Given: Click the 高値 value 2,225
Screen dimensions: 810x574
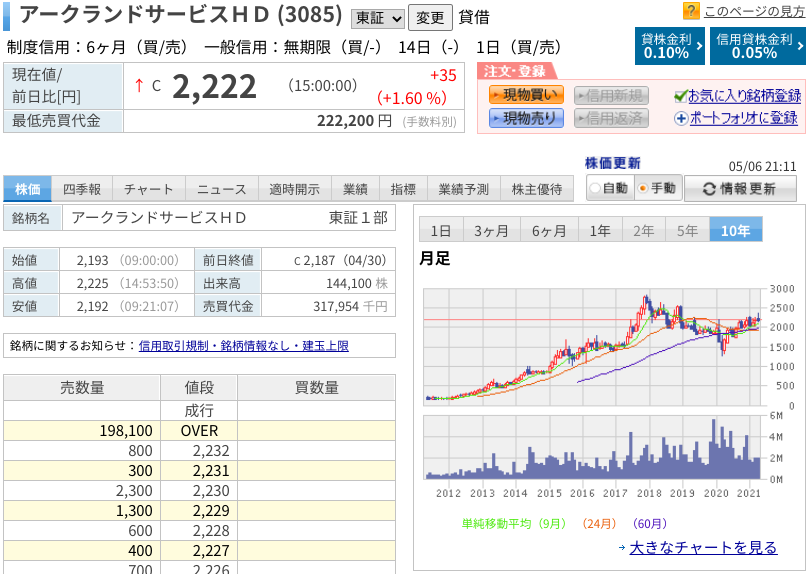Looking at the screenshot, I should coord(92,284).
